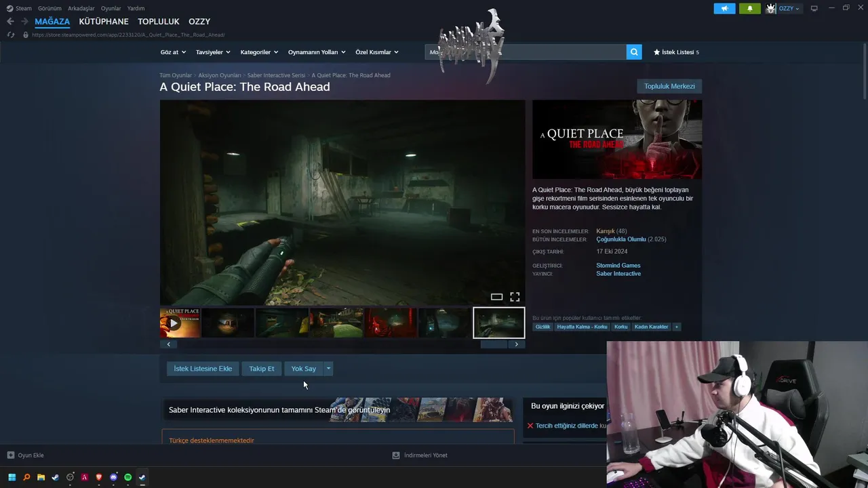The width and height of the screenshot is (868, 488).
Task: Click the star İstek Listesi wishlist link
Action: (676, 52)
